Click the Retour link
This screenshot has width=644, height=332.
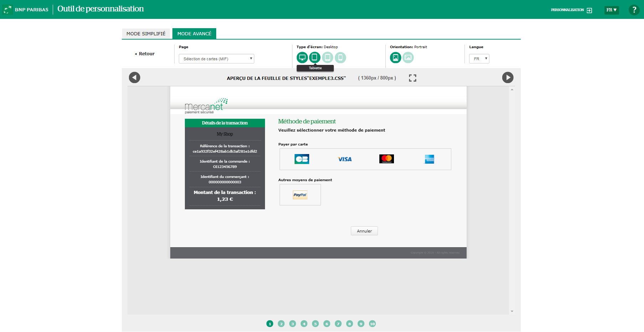coord(145,54)
